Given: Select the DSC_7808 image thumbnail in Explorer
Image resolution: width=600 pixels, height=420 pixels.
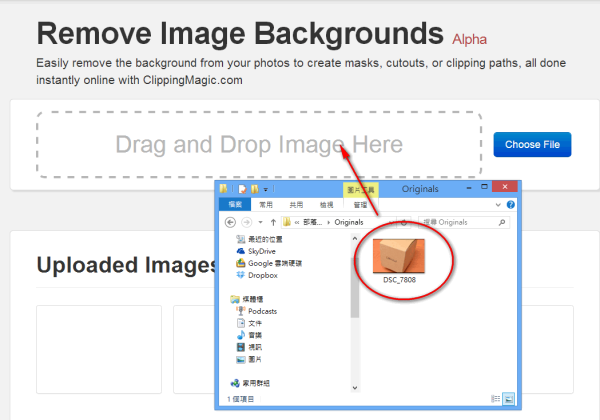Looking at the screenshot, I should click(x=399, y=256).
